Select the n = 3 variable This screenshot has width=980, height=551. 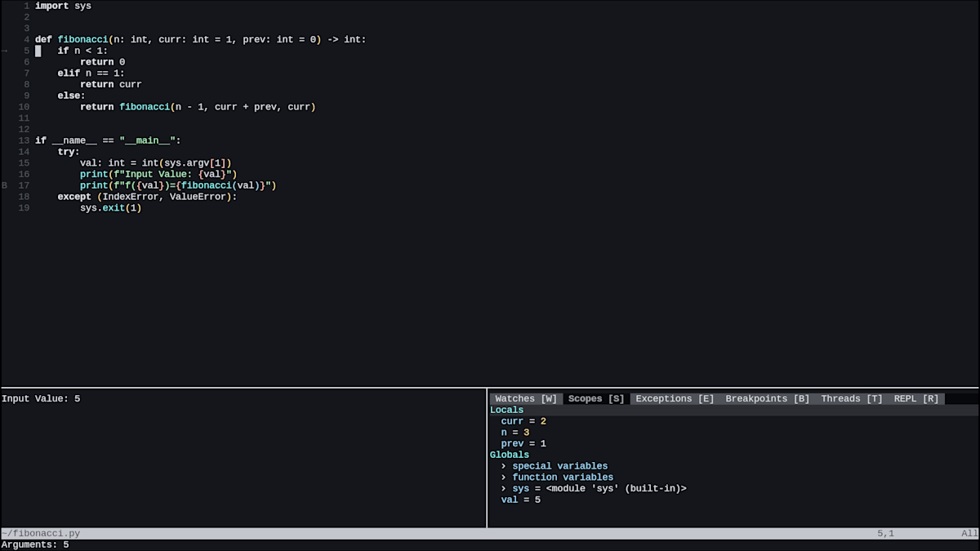pos(515,433)
